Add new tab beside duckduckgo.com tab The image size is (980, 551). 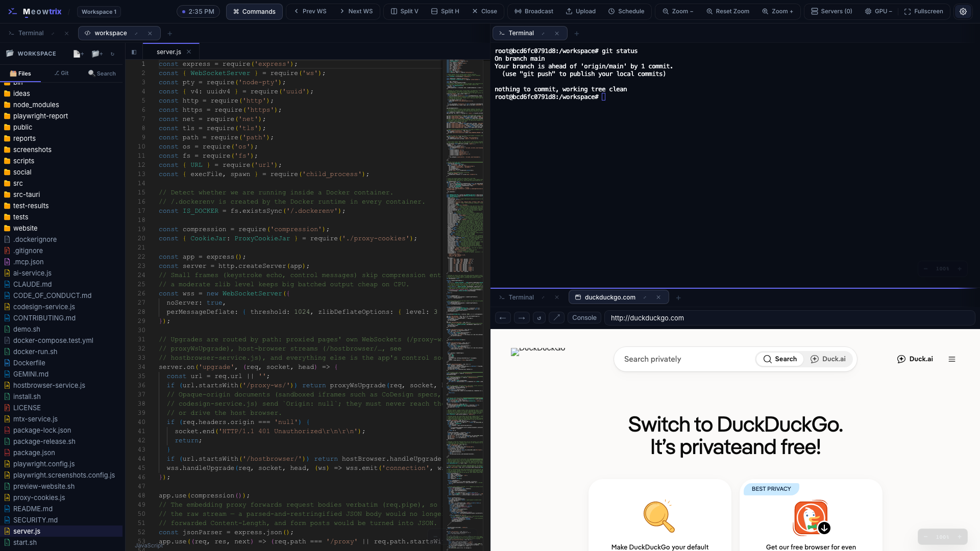pyautogui.click(x=678, y=297)
